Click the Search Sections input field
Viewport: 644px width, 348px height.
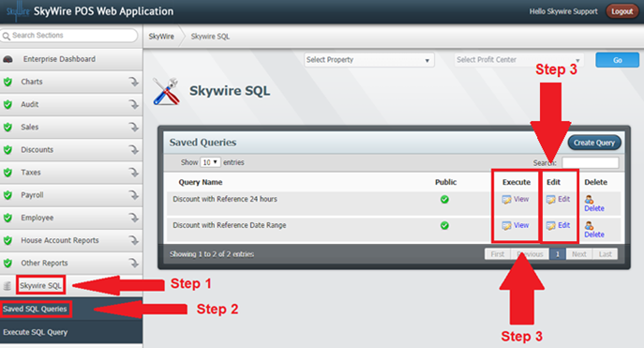(69, 36)
